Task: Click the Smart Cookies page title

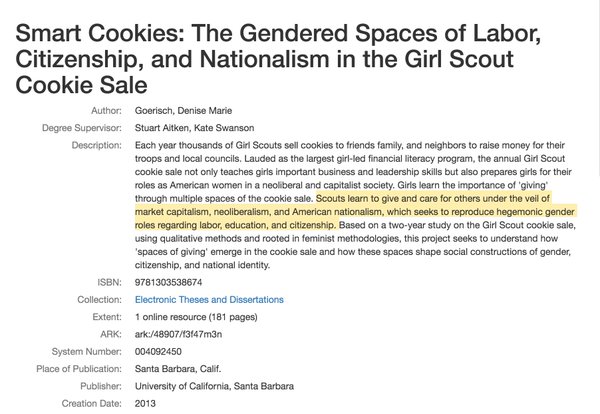Action: point(278,59)
